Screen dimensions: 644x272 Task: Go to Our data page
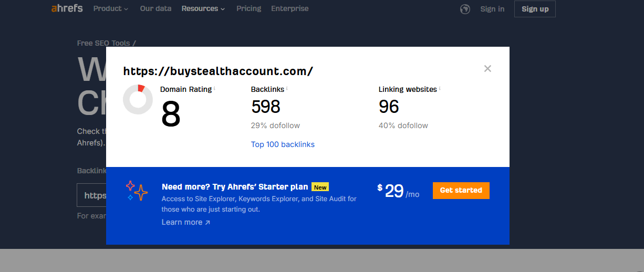tap(155, 8)
